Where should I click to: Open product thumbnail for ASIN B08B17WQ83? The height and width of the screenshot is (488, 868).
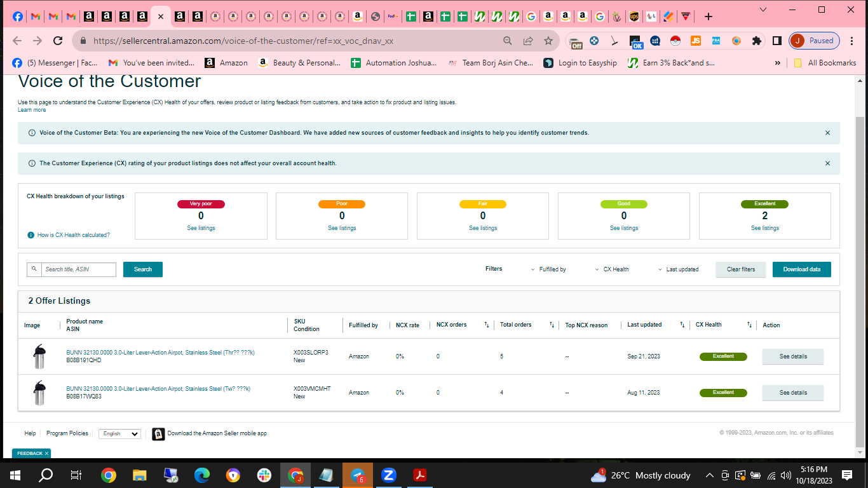(39, 393)
